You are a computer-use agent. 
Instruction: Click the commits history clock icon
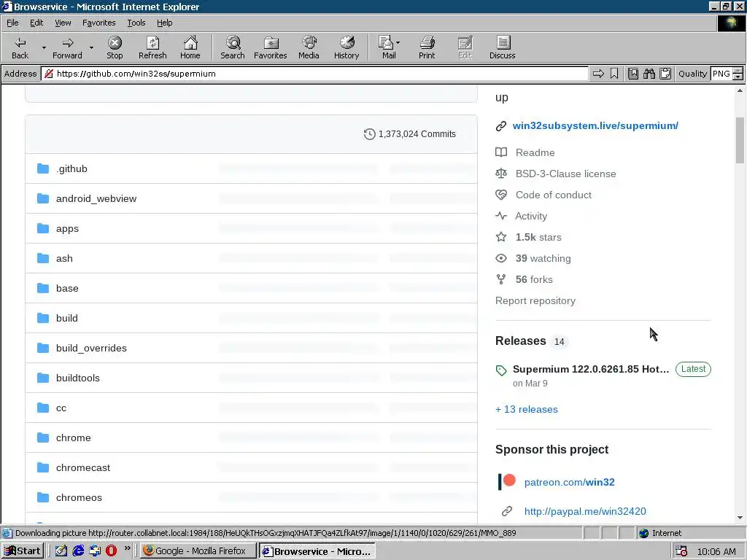[x=369, y=134]
